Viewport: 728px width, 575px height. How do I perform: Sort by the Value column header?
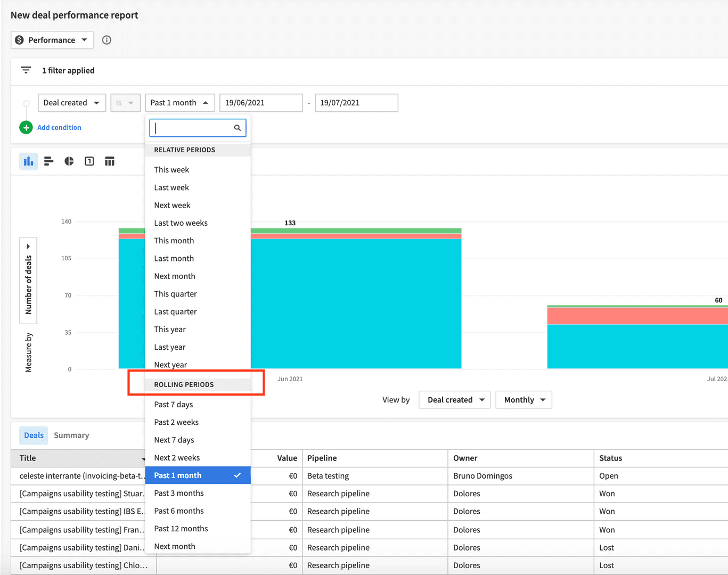click(287, 458)
